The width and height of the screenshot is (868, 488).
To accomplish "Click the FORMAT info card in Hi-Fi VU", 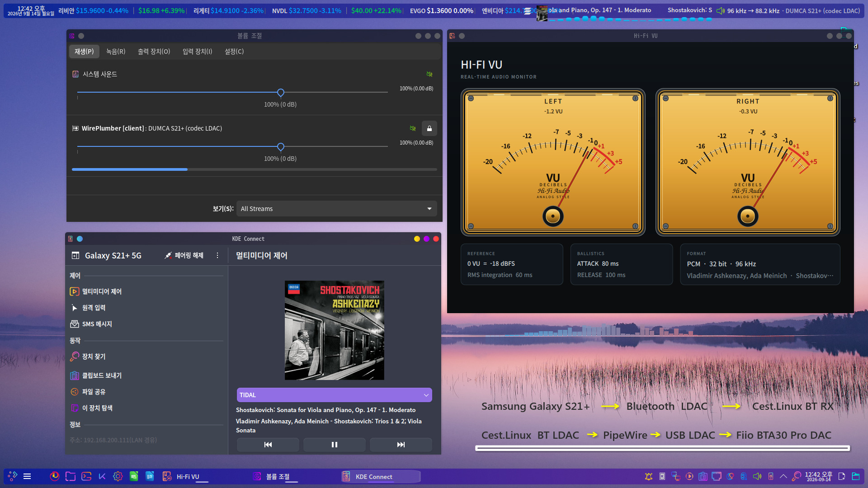I will click(x=760, y=264).
